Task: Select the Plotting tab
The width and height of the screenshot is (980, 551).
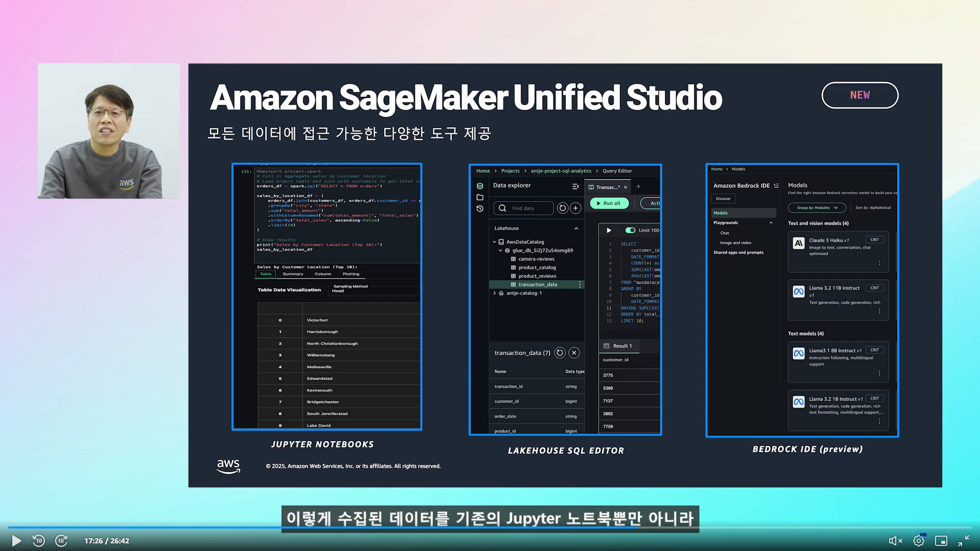Action: [x=351, y=274]
